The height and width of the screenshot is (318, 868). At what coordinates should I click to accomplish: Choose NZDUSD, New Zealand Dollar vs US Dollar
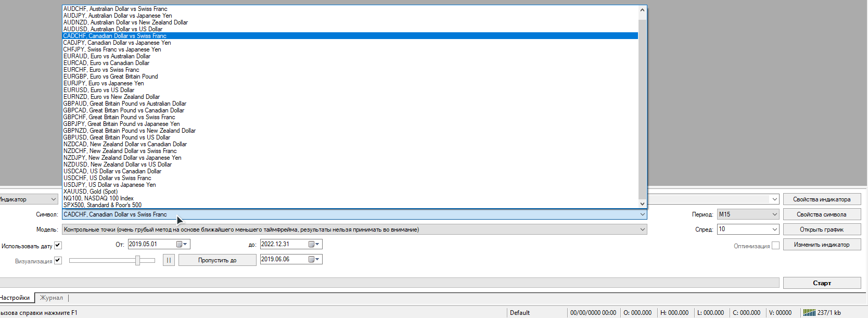tap(350, 164)
